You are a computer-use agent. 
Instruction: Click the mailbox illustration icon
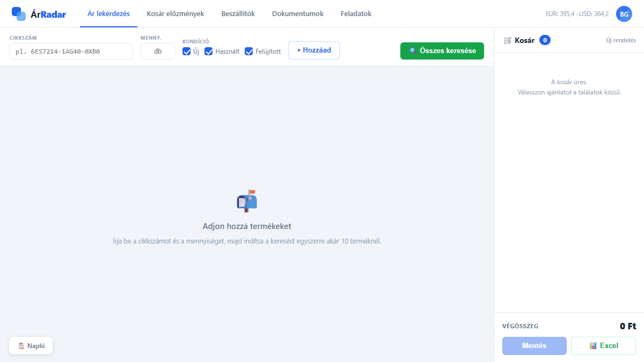[x=247, y=201]
